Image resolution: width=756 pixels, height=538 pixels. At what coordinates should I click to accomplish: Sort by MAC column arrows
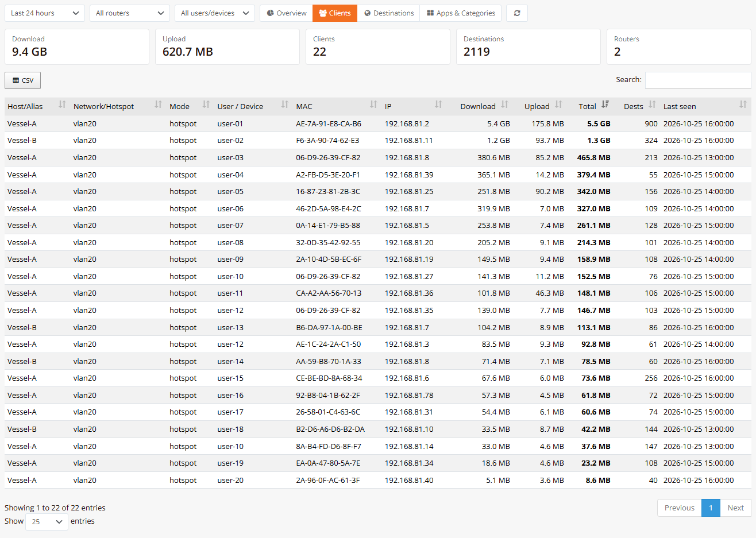coord(374,104)
